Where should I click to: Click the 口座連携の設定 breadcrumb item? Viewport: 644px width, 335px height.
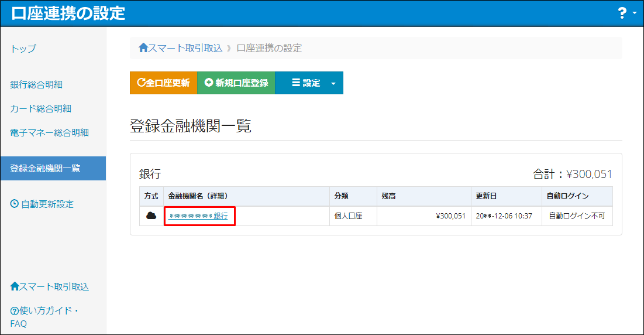(269, 48)
